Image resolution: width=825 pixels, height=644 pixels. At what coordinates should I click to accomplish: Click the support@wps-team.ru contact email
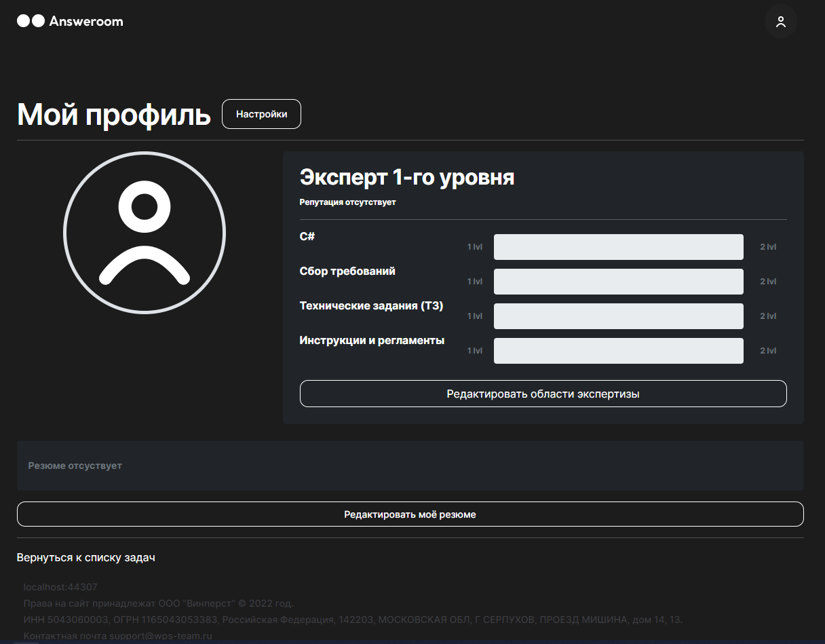tap(160, 636)
